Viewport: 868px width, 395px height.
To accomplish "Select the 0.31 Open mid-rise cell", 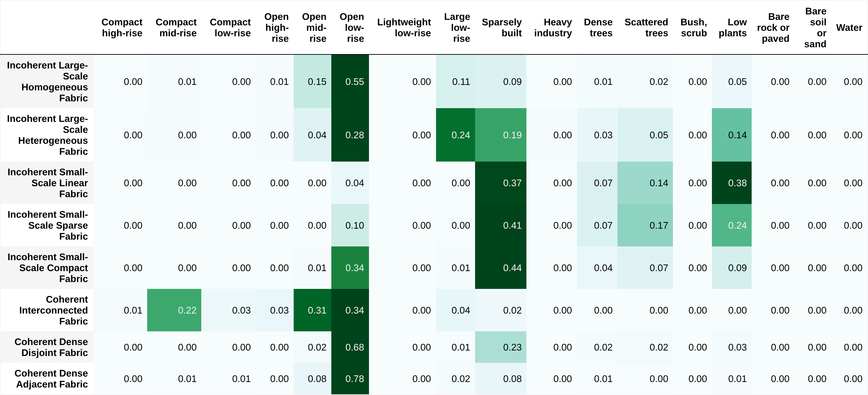I will (313, 310).
